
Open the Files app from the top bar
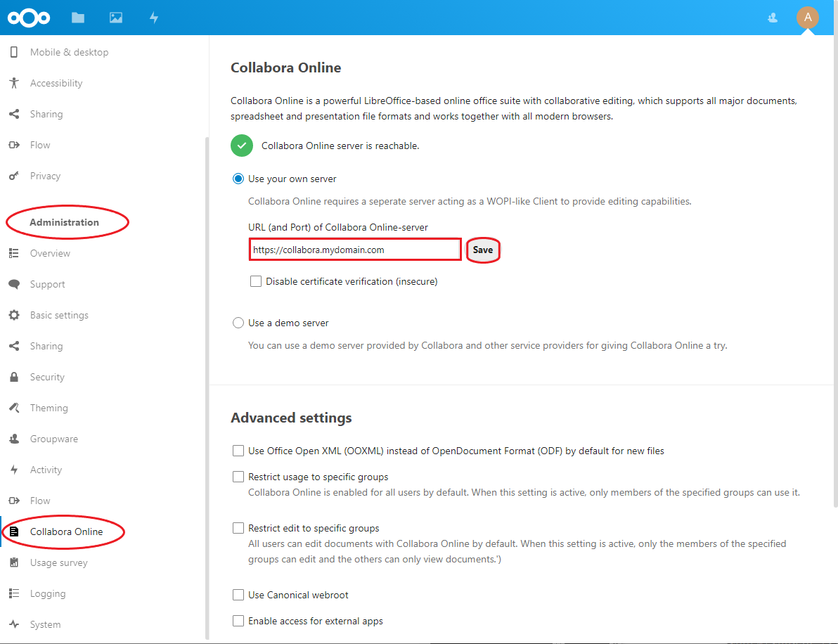[78, 18]
